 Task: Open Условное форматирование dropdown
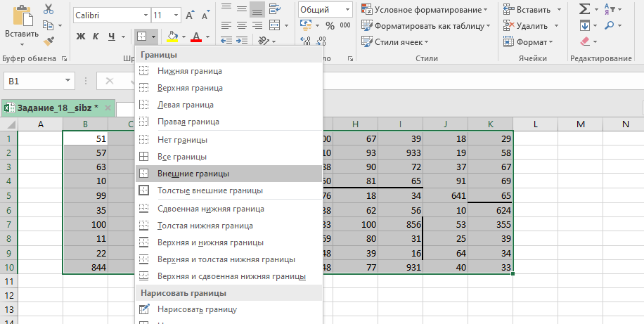pyautogui.click(x=426, y=9)
